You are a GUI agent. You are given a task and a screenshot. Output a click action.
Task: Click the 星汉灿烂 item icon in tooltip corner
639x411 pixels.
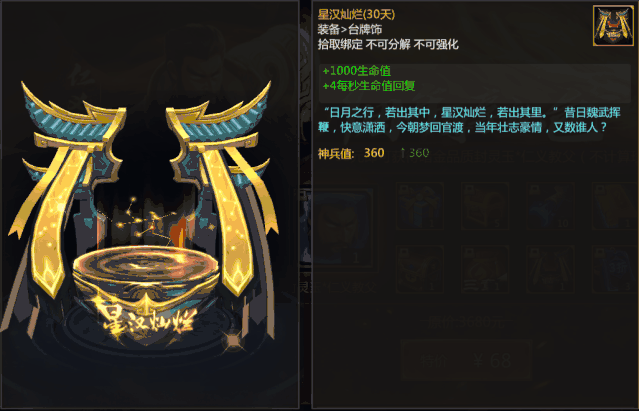click(613, 25)
